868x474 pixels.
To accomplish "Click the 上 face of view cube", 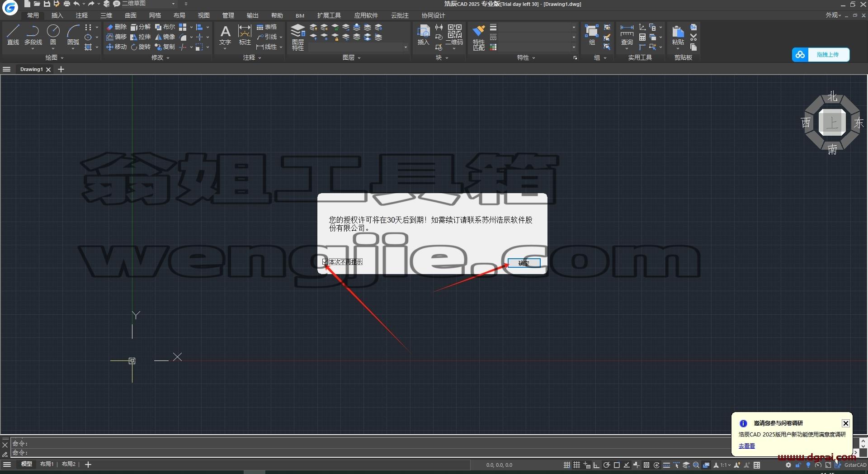I will click(832, 123).
